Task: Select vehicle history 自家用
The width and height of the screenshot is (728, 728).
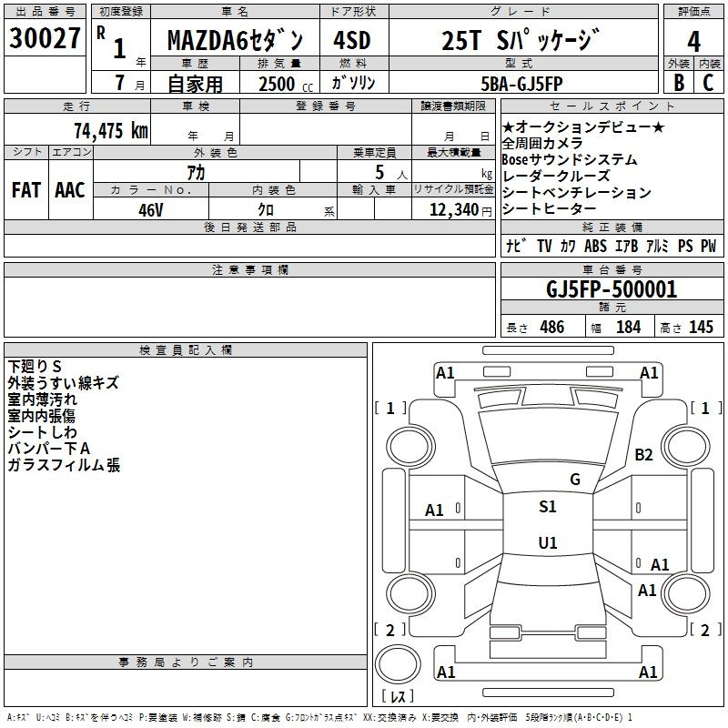Action: pyautogui.click(x=195, y=84)
